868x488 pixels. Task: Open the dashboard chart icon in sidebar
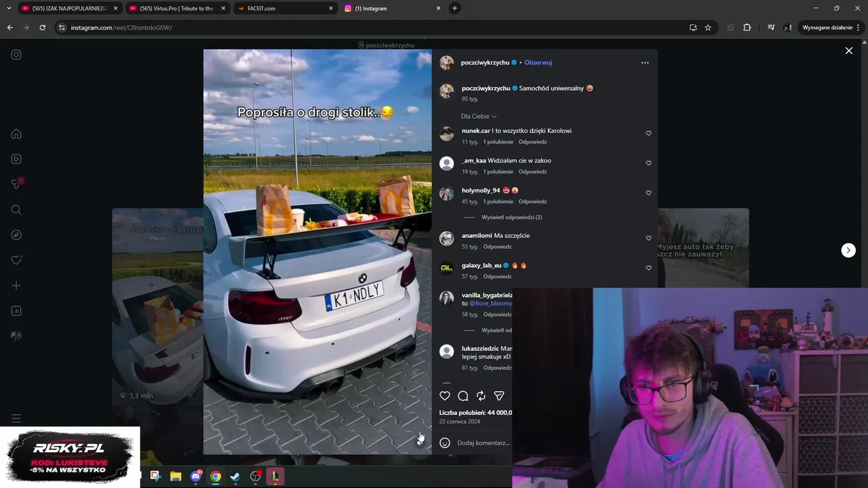16,311
